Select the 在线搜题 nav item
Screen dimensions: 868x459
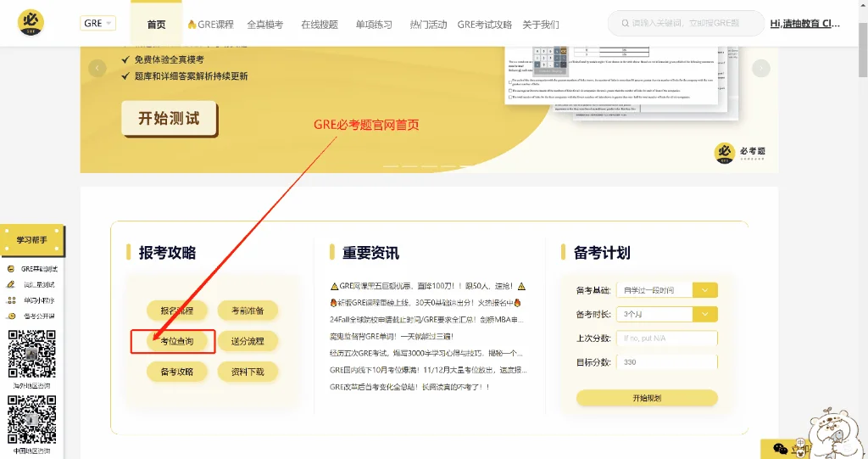point(319,25)
